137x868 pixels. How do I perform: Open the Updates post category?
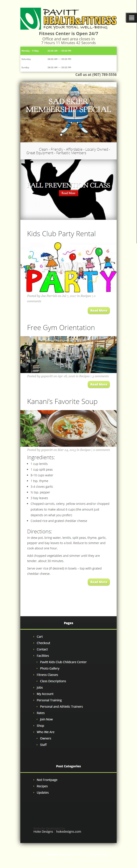click(x=42, y=793)
